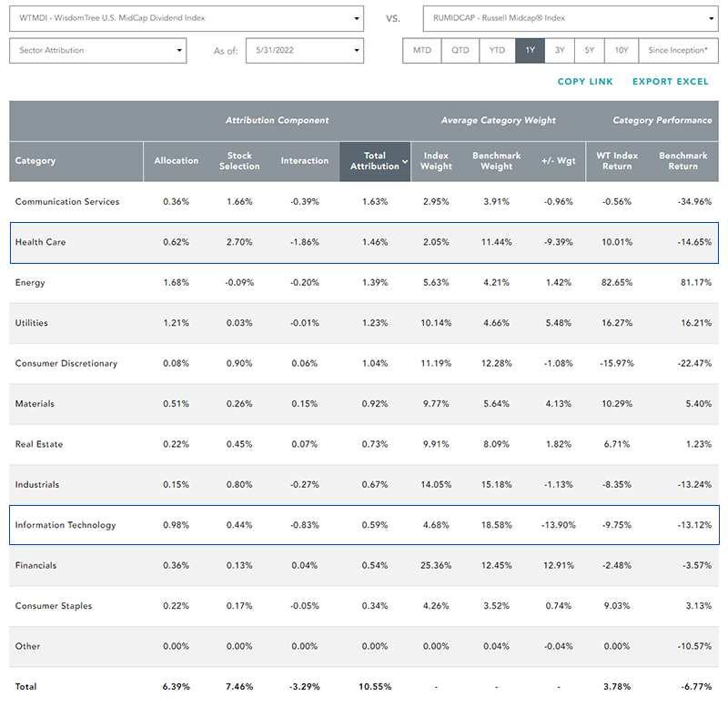Click the Financials row label

(x=35, y=565)
